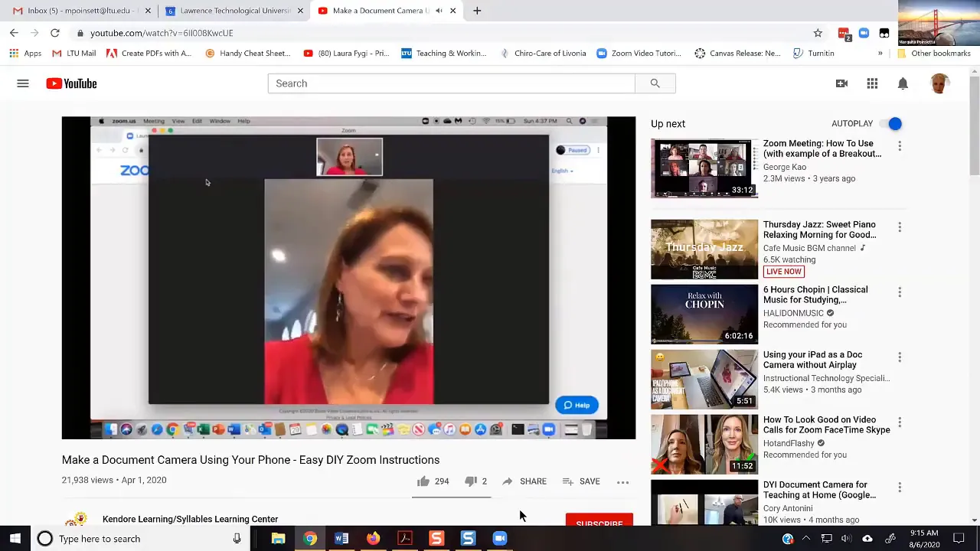Open Zoom from the taskbar
The width and height of the screenshot is (980, 551).
[500, 539]
